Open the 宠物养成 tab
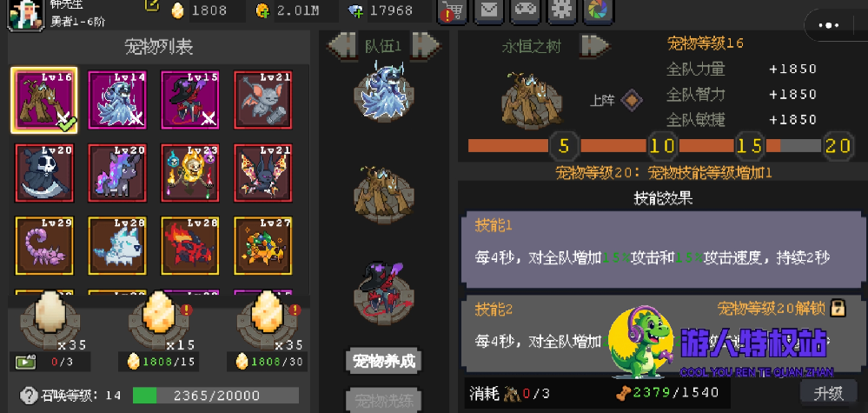The width and height of the screenshot is (868, 413). point(384,362)
